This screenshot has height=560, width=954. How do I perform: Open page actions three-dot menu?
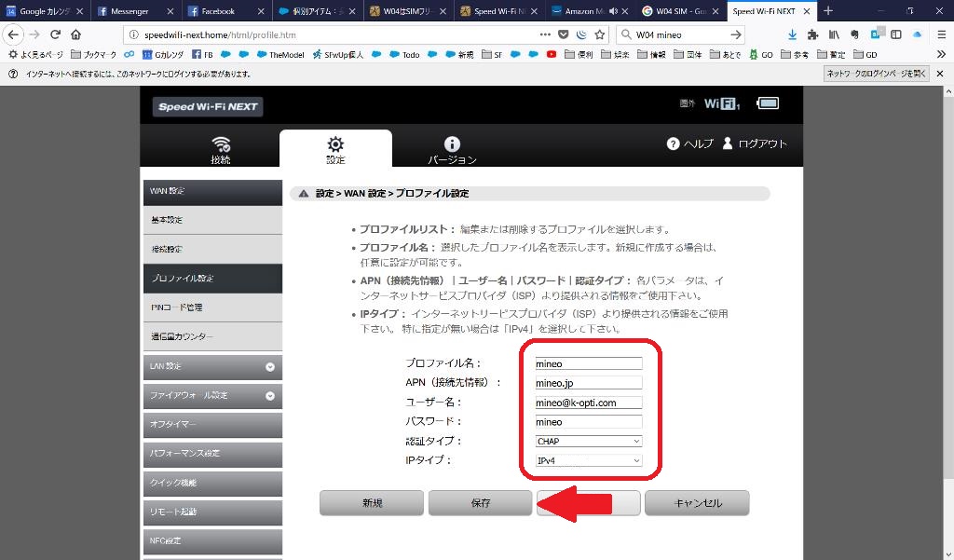click(x=545, y=34)
